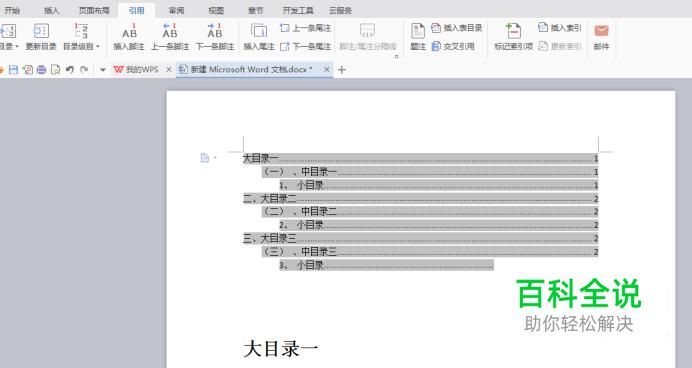Image resolution: width=692 pixels, height=368 pixels.
Task: Open the 目录 table of contents button
Action: [x=8, y=37]
